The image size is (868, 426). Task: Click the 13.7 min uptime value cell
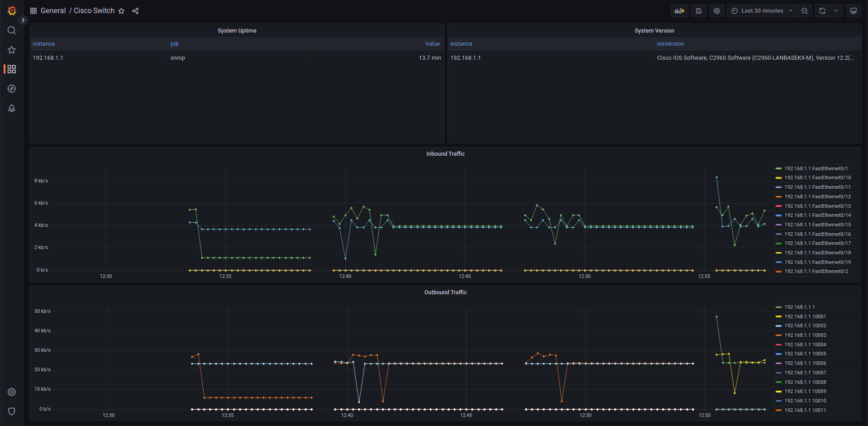375,58
